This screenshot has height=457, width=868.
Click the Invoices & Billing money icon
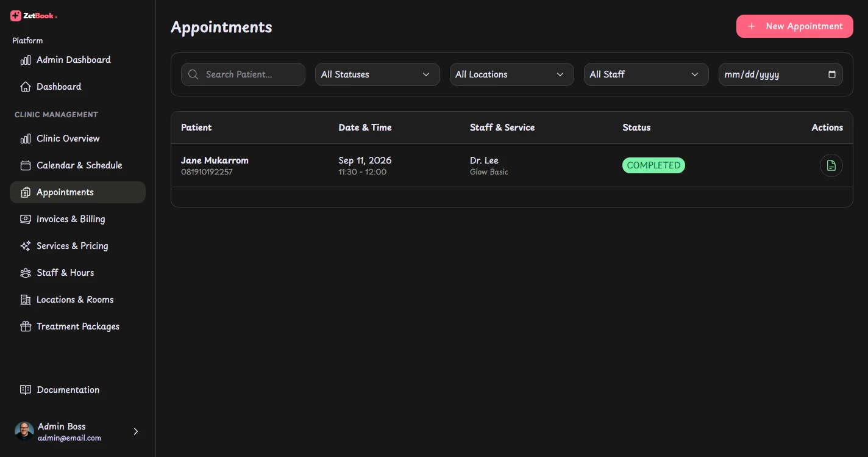pyautogui.click(x=26, y=219)
